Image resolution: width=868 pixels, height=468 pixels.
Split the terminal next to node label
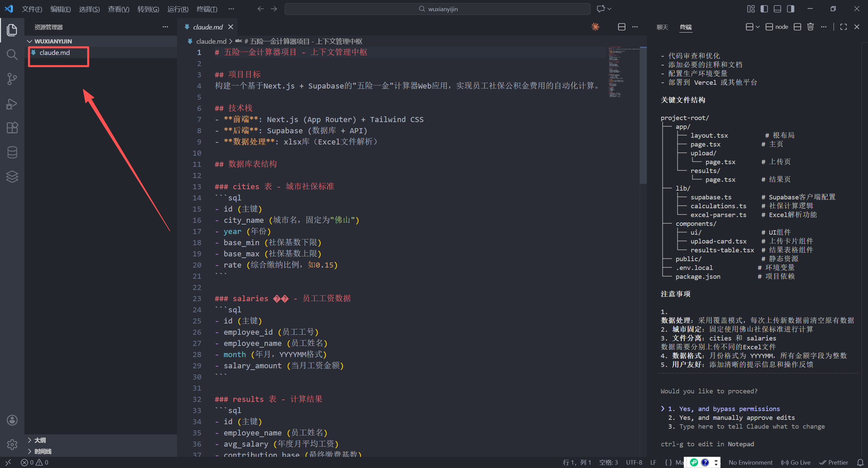pos(797,27)
